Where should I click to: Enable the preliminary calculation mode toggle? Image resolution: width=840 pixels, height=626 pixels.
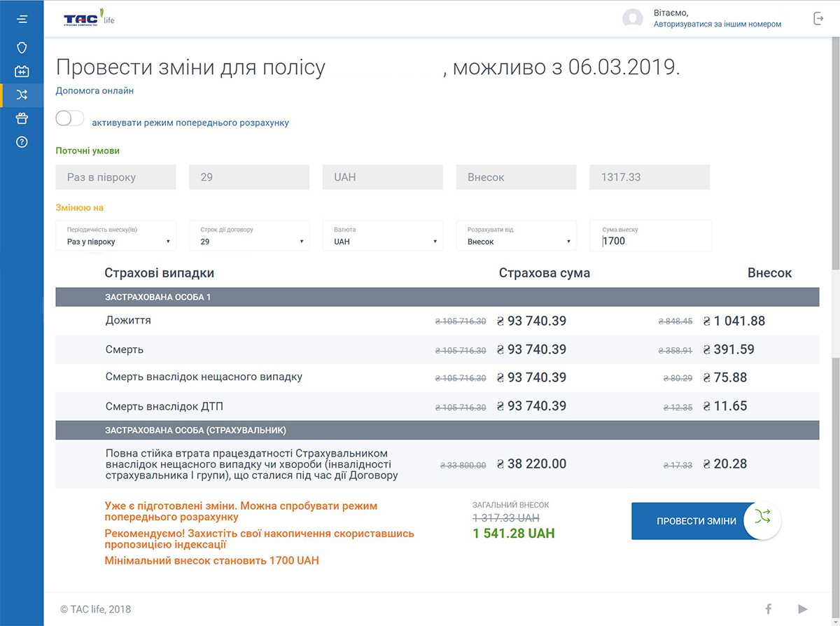click(x=70, y=118)
